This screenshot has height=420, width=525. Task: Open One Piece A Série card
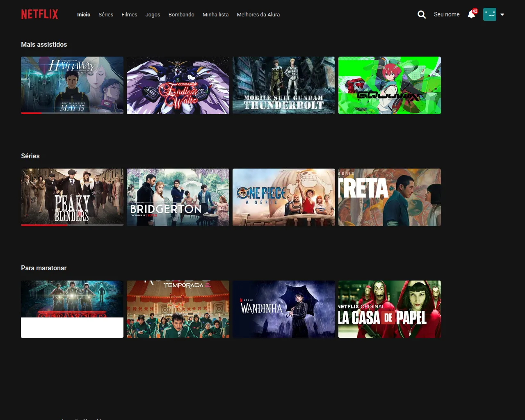[x=284, y=197]
